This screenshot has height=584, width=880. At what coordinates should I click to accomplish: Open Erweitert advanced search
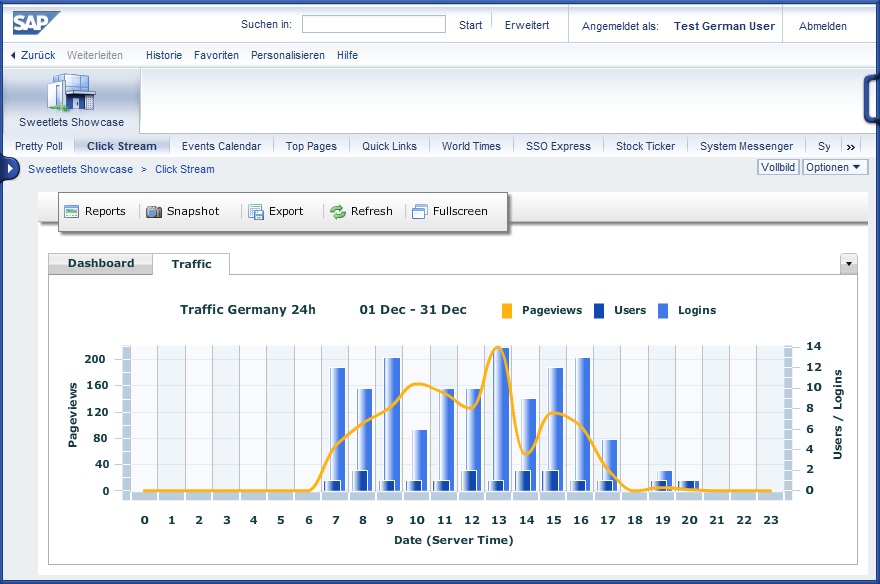pyautogui.click(x=526, y=25)
